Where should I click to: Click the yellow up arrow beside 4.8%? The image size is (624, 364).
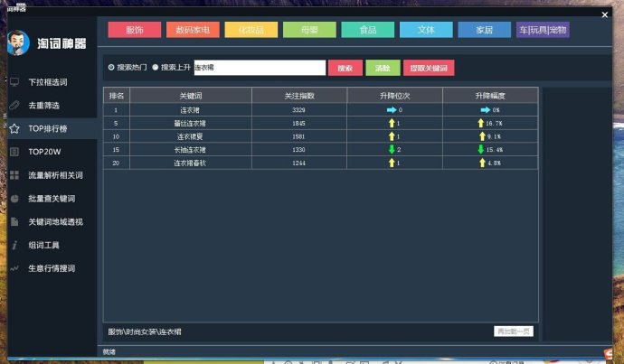click(482, 163)
